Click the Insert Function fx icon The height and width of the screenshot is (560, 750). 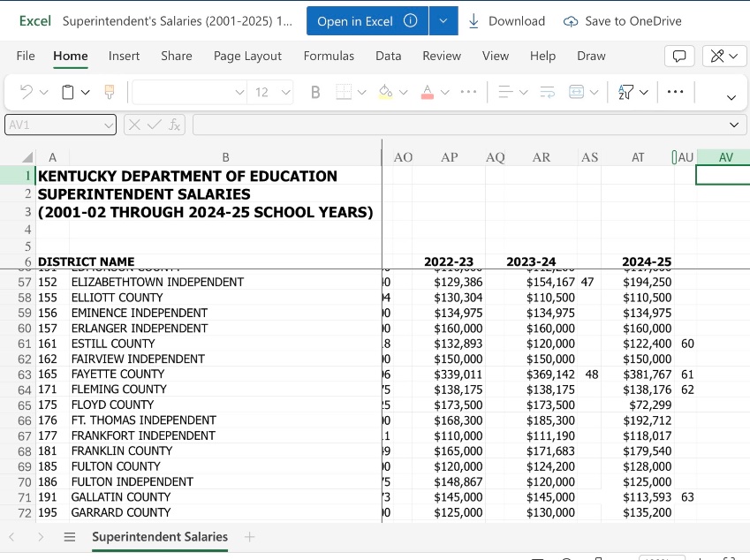point(174,125)
